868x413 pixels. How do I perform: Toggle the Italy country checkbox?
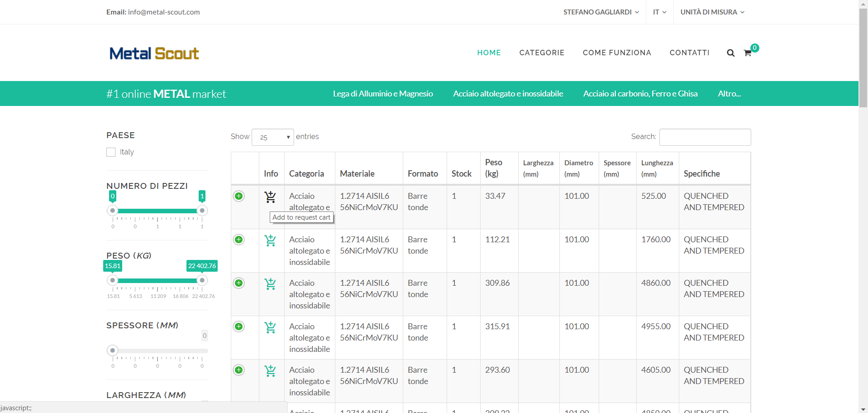[x=111, y=152]
